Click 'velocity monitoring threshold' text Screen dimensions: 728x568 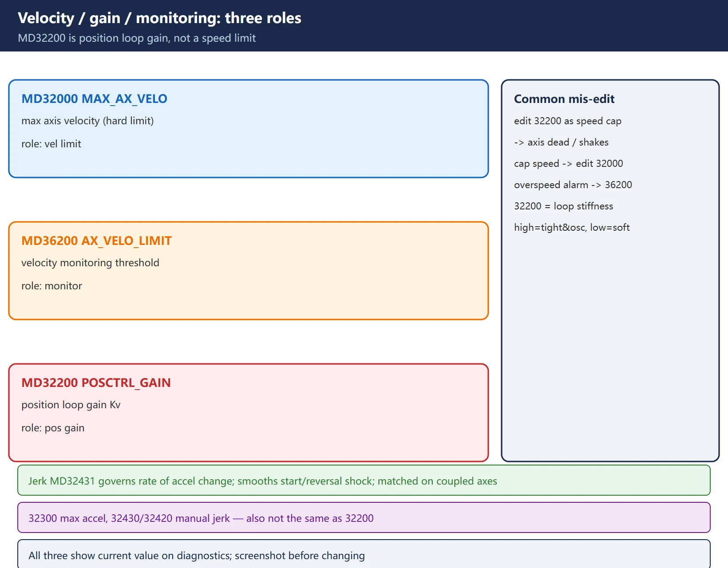click(90, 263)
